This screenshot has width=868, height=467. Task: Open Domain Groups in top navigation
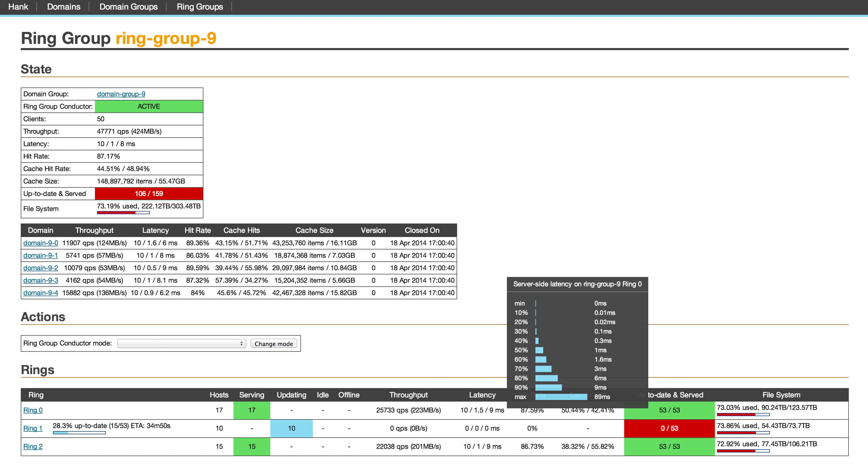pos(128,7)
